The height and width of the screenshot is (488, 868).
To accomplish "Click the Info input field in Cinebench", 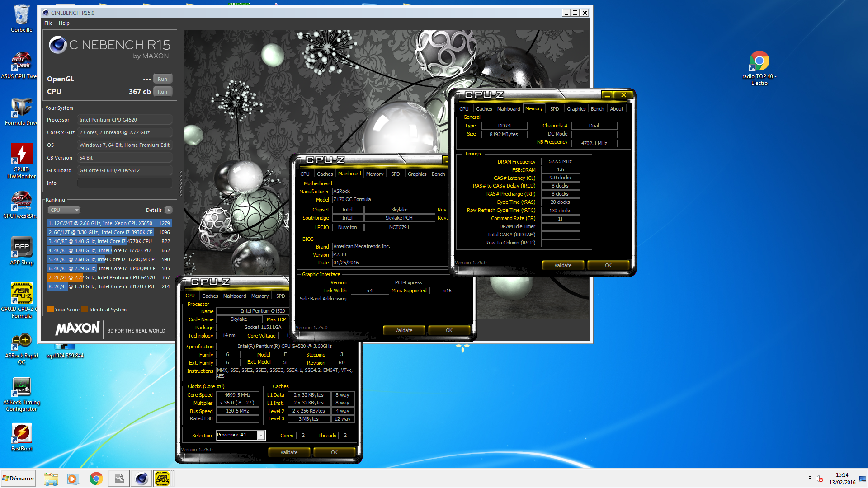I will point(125,183).
